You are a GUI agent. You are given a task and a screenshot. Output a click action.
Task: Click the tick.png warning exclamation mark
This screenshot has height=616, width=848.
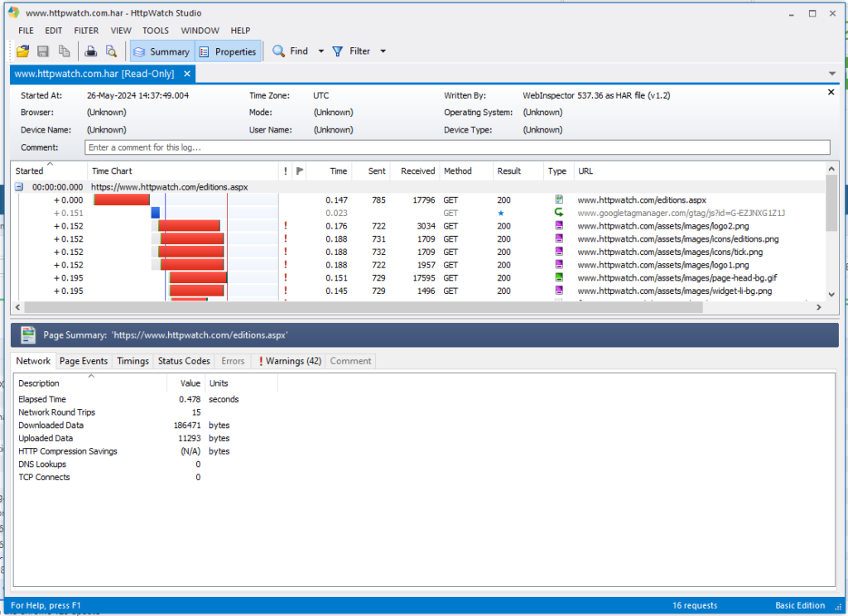click(x=286, y=252)
